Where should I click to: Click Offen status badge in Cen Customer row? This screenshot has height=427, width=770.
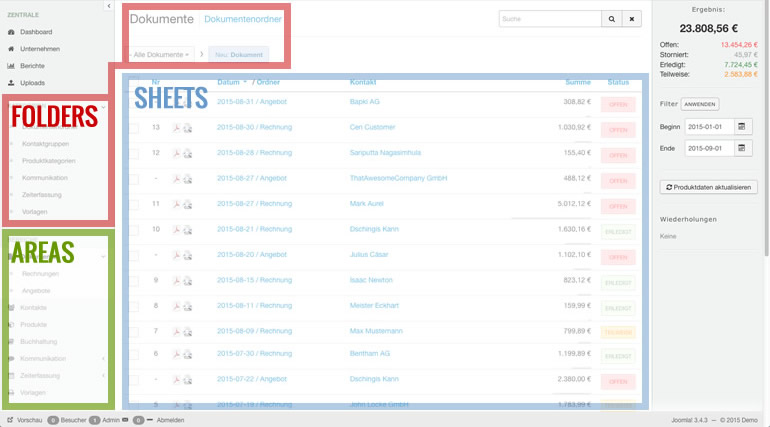pos(618,130)
